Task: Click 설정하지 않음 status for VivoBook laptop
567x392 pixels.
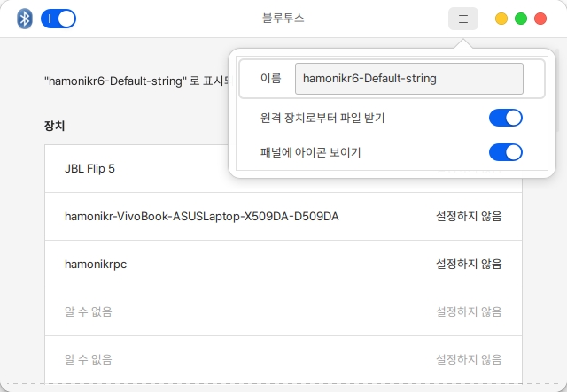Action: pyautogui.click(x=469, y=216)
